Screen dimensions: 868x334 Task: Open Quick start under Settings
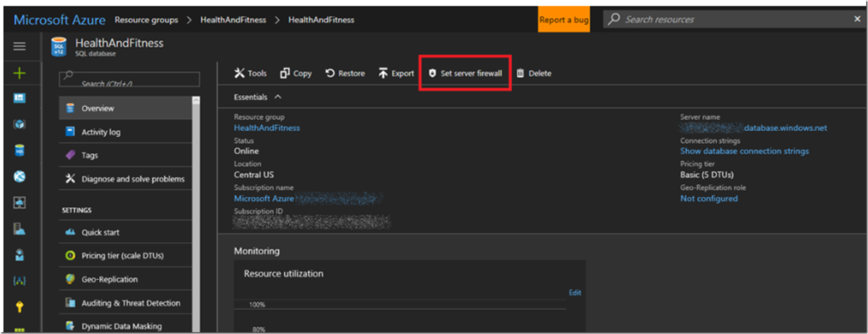click(x=125, y=232)
